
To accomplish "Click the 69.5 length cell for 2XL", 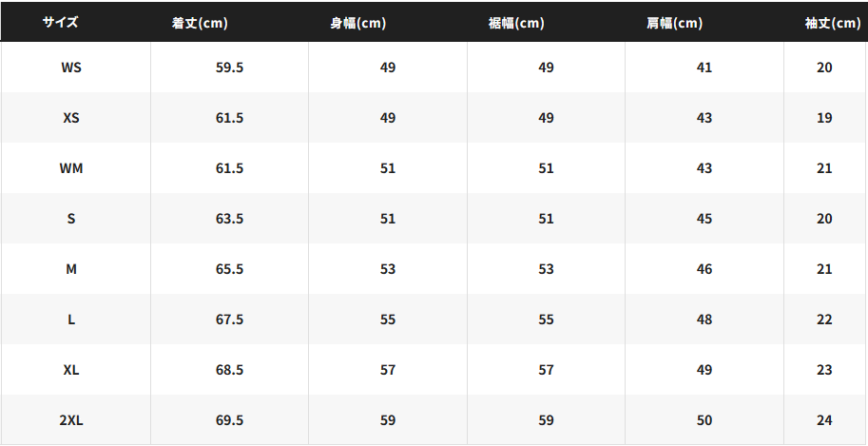I will point(229,420).
